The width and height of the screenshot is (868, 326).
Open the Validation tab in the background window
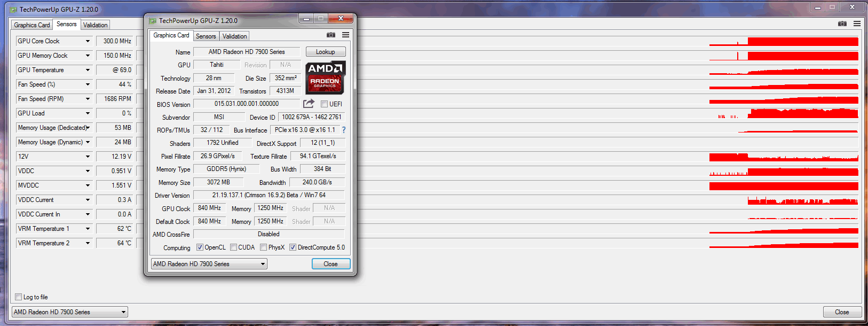tap(96, 25)
